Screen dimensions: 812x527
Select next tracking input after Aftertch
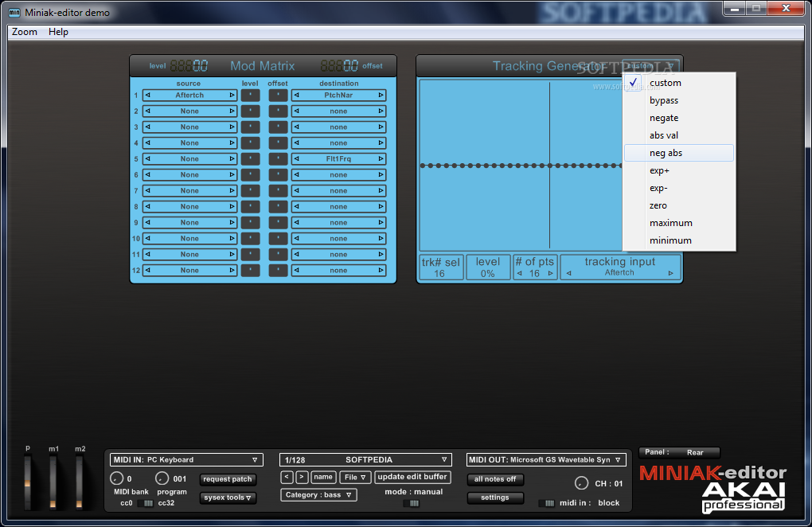670,273
